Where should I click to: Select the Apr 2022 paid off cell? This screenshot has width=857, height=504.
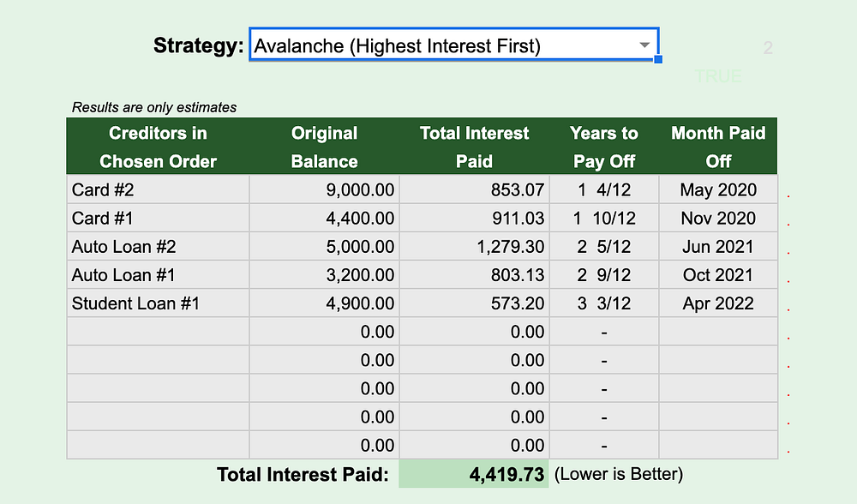point(718,303)
